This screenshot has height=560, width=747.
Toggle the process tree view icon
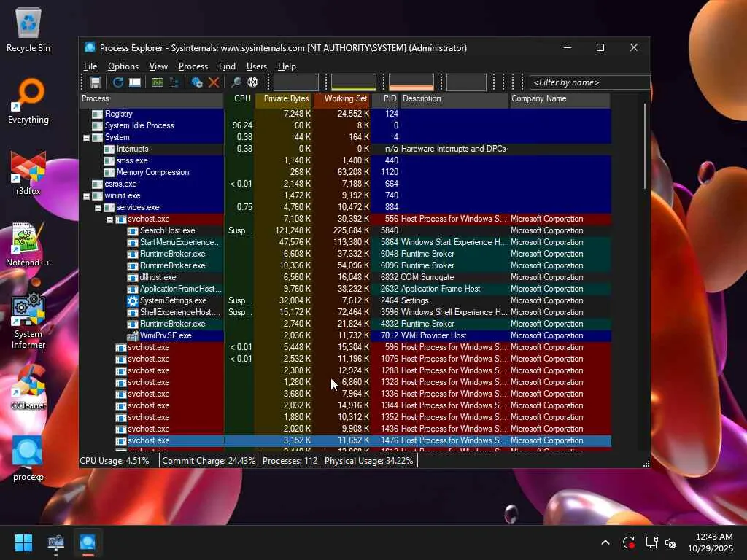(x=174, y=82)
